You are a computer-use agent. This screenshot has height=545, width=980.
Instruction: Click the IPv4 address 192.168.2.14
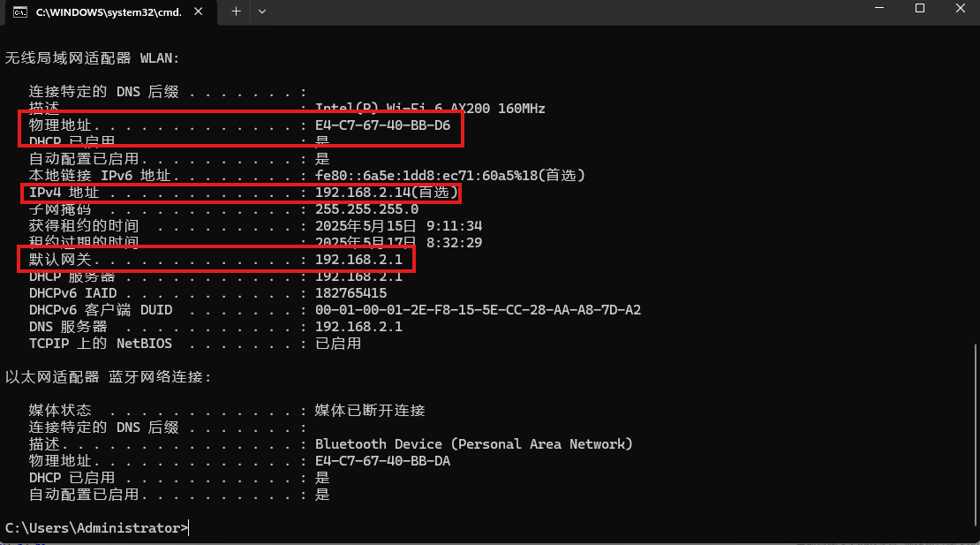[x=363, y=193]
